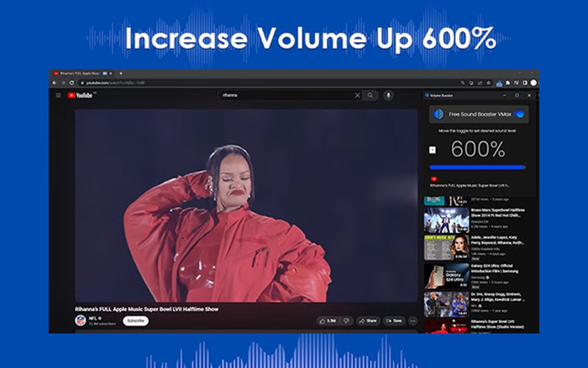Subscribe to the NFL channel

(x=135, y=321)
